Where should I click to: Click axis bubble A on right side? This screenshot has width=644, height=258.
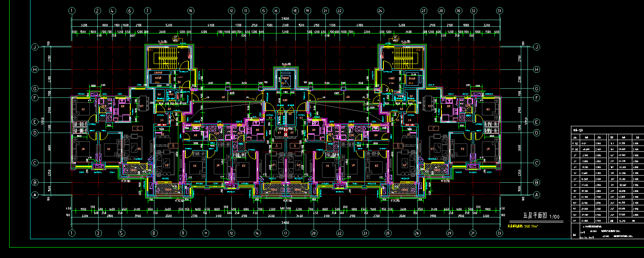(537, 195)
